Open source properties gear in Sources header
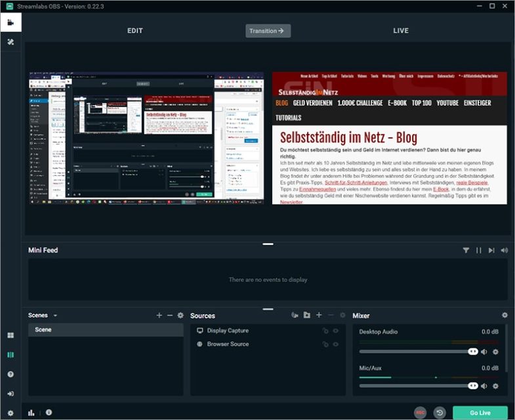Screen dimensions: 515x420 tap(342, 315)
